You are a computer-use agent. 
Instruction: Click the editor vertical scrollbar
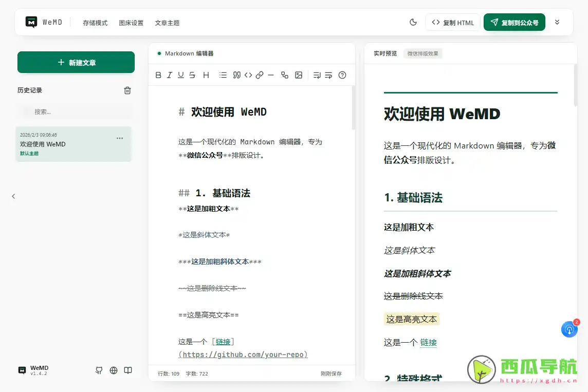click(353, 108)
